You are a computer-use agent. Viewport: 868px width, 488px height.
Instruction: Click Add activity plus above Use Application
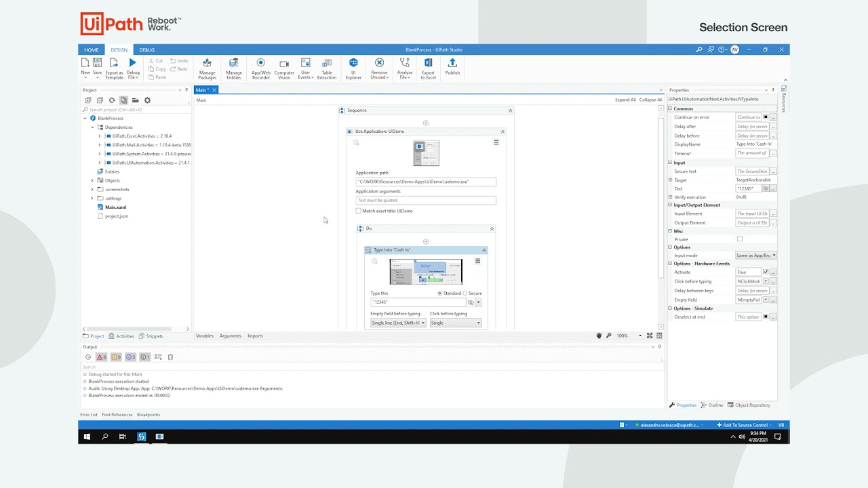426,123
